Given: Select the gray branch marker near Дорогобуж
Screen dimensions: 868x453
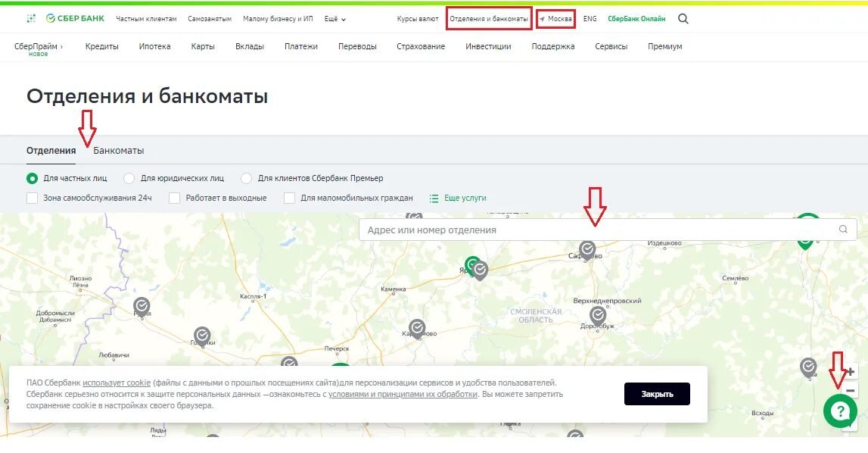Looking at the screenshot, I should click(x=598, y=316).
